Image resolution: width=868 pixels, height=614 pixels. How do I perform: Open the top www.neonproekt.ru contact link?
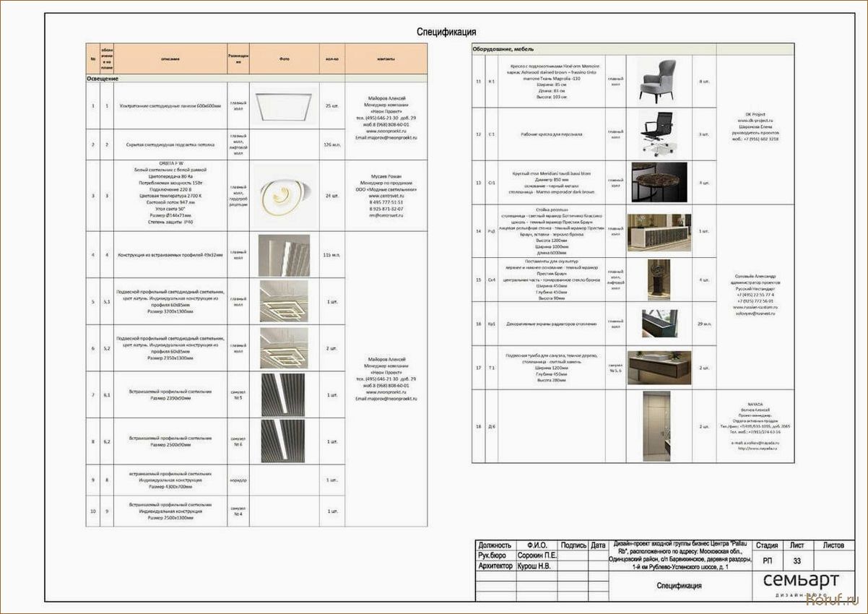386,131
